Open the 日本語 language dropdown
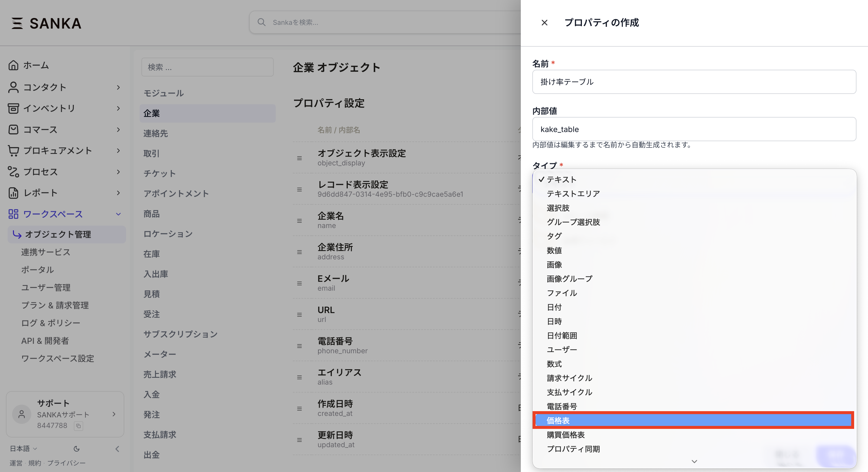 [23, 449]
